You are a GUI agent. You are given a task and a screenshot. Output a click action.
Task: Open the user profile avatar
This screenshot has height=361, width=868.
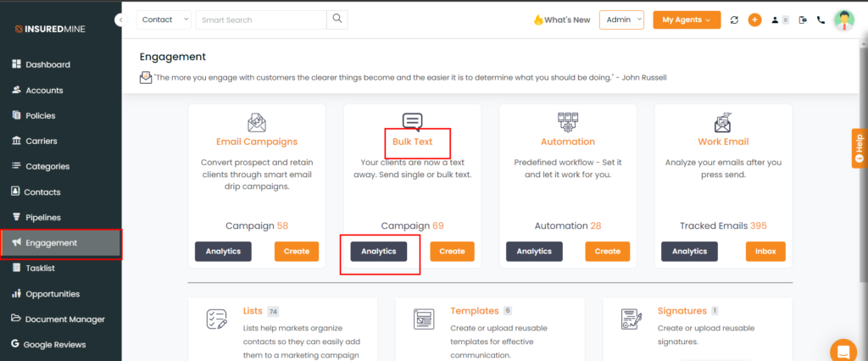tap(844, 20)
